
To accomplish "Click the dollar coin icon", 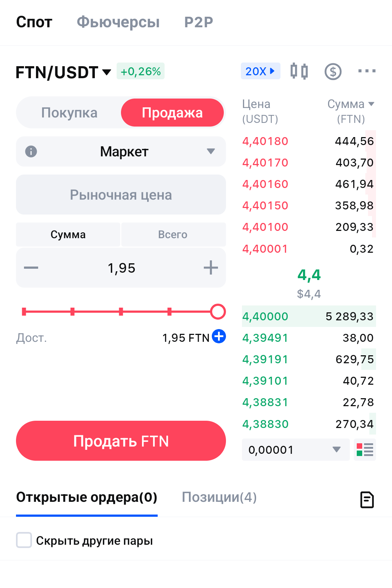I will (x=333, y=72).
